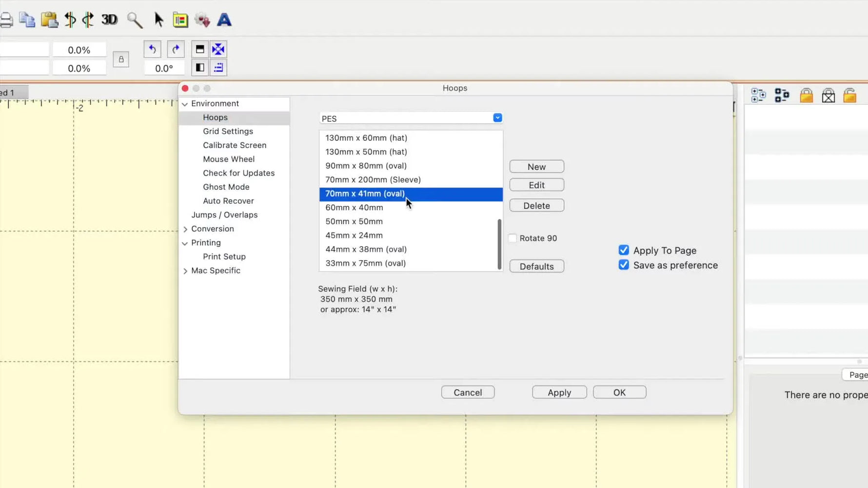Image resolution: width=868 pixels, height=488 pixels.
Task: Click the rotate right arrow icon
Action: click(x=176, y=49)
